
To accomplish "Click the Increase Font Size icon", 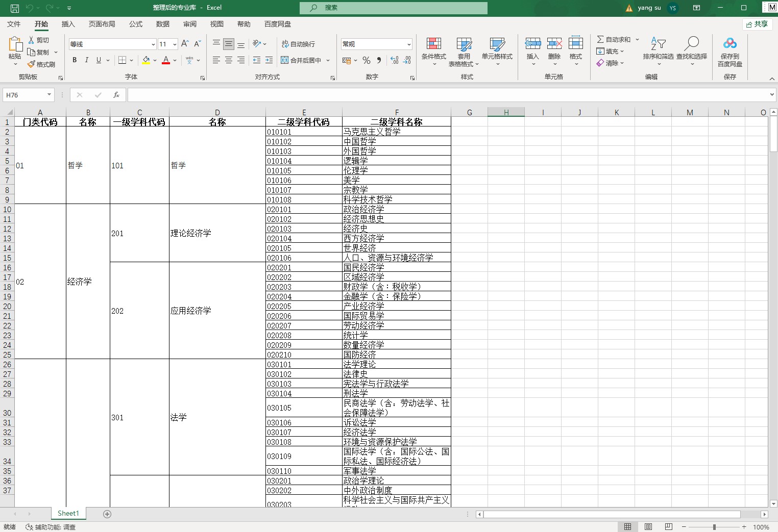I will pyautogui.click(x=185, y=44).
